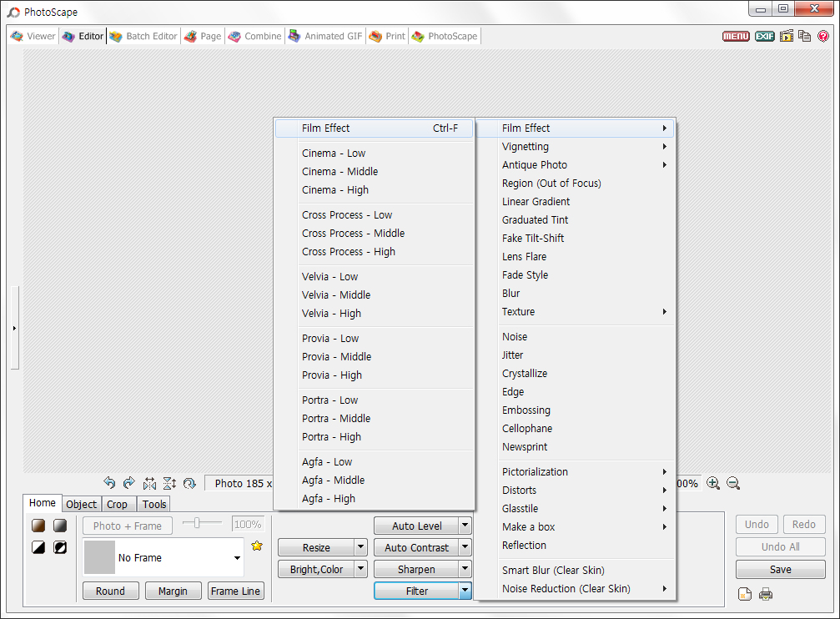Expand the Texture submenu
Image resolution: width=840 pixels, height=619 pixels.
click(x=575, y=311)
